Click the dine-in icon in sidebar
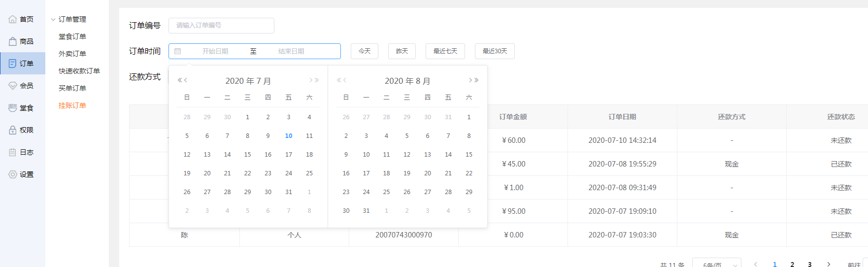This screenshot has height=267, width=868. pos(13,108)
